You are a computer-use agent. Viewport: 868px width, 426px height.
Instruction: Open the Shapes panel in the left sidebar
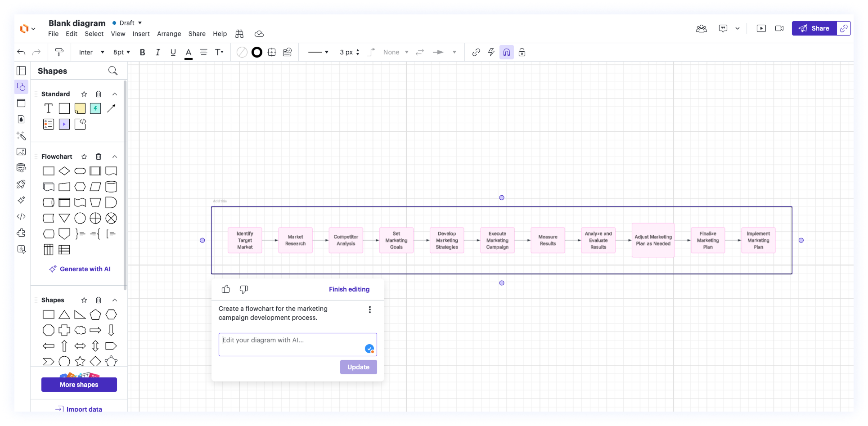(21, 87)
